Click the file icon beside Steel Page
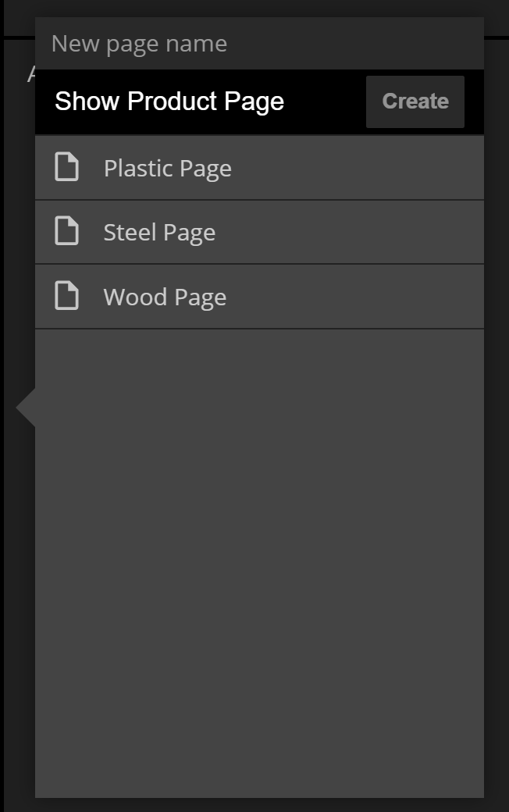The width and height of the screenshot is (509, 812). (x=66, y=231)
